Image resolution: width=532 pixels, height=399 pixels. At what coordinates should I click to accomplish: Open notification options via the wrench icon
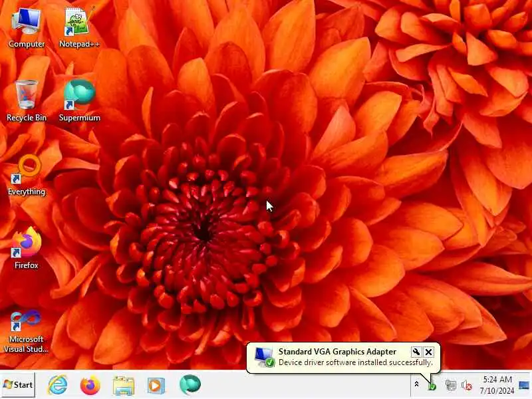tap(416, 352)
